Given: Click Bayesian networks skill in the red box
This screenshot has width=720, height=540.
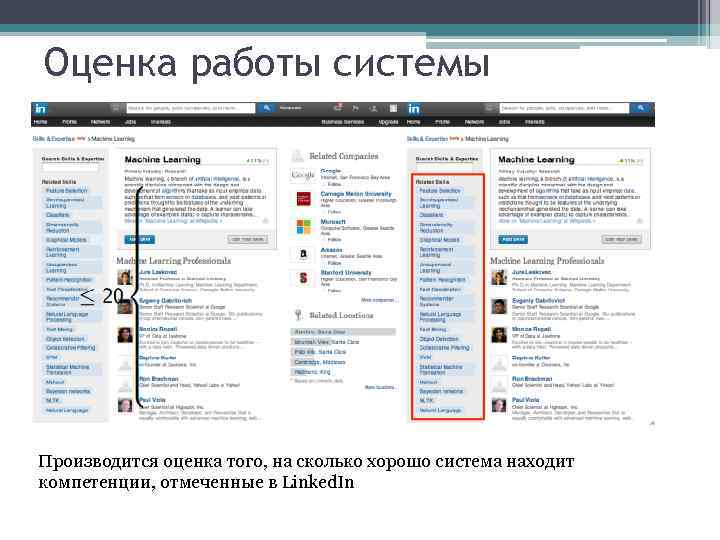Looking at the screenshot, I should point(441,391).
